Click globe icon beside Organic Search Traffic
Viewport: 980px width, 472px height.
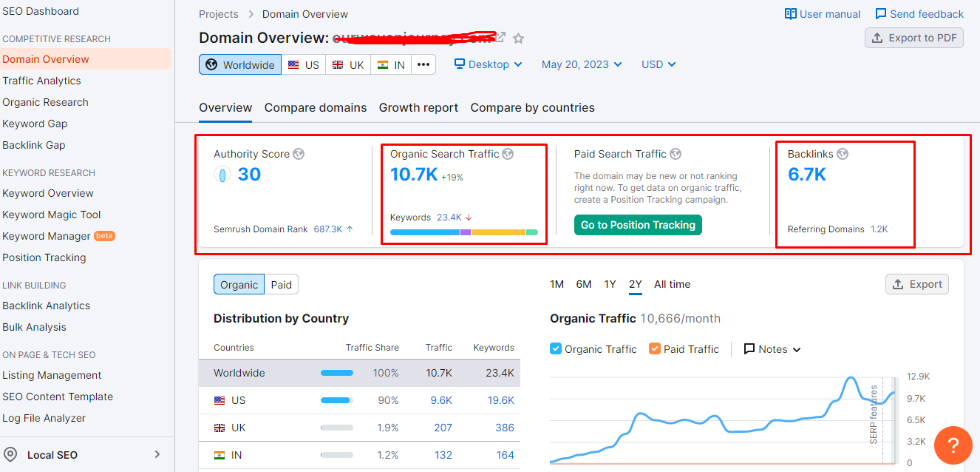tap(508, 154)
